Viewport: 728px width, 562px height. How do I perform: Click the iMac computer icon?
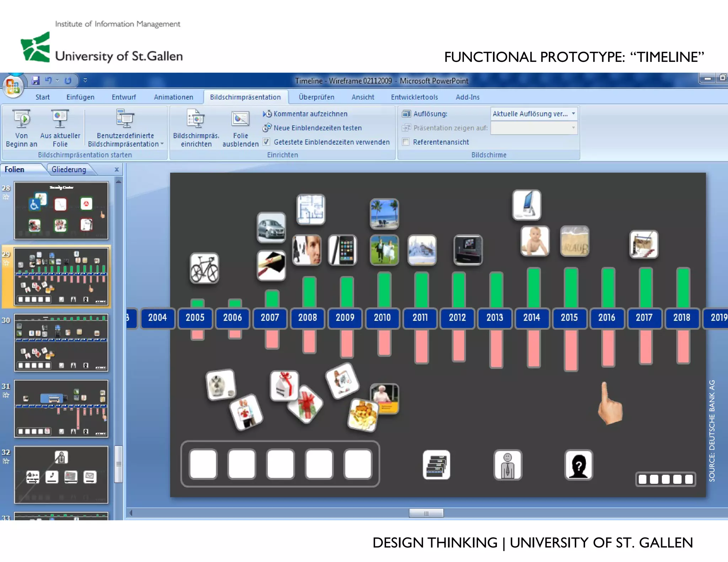(x=527, y=205)
